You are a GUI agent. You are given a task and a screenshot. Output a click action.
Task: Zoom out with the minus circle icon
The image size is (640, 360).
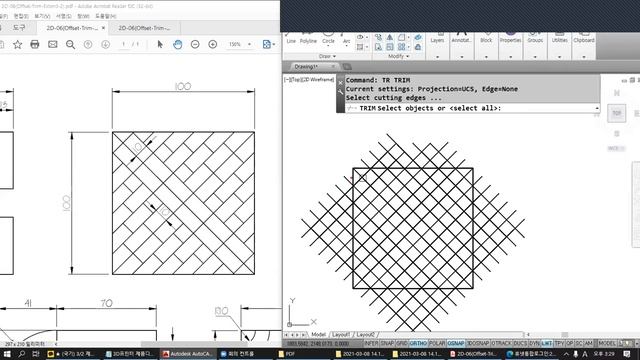(x=195, y=44)
